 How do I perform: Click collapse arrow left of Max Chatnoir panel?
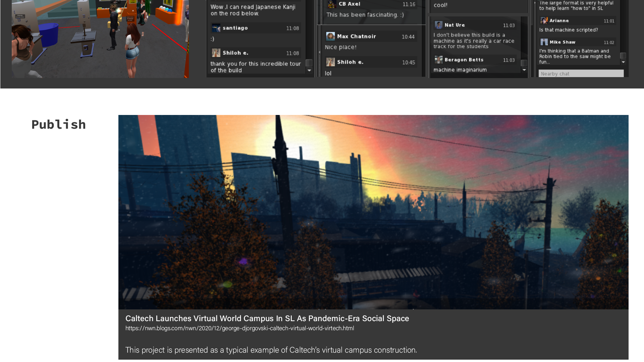click(319, 52)
